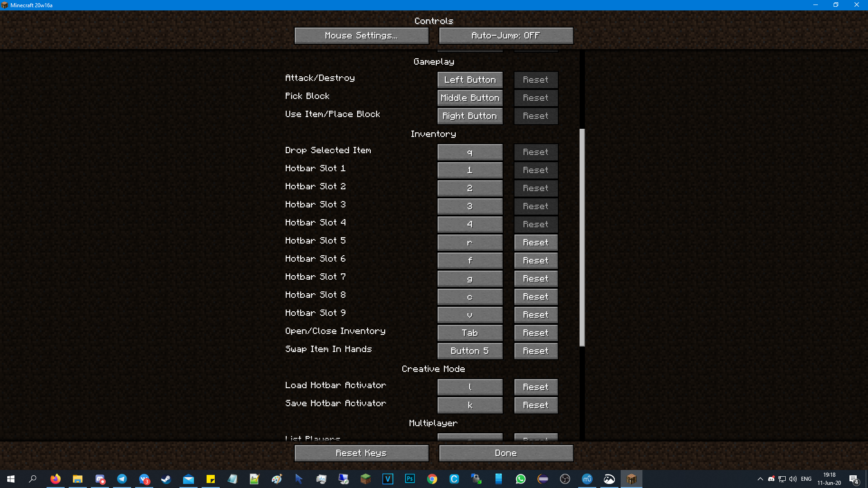Reset the Hotbar Slot 5 keybind

[536, 243]
